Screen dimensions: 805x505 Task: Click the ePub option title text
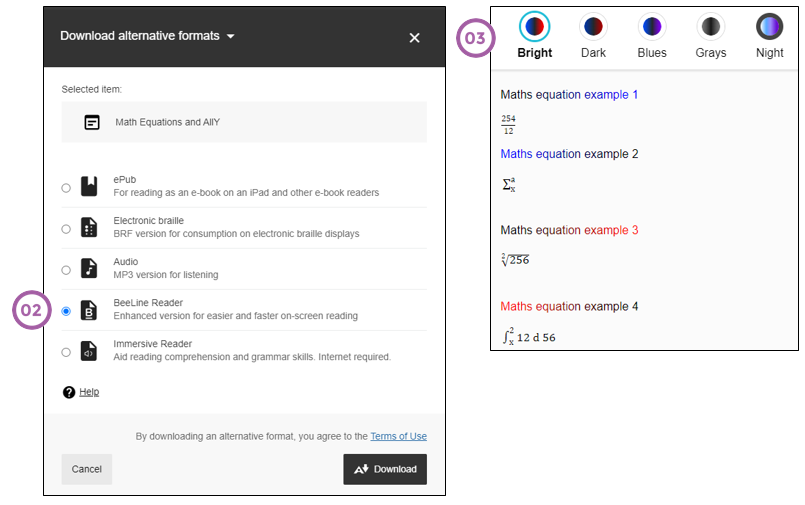125,180
